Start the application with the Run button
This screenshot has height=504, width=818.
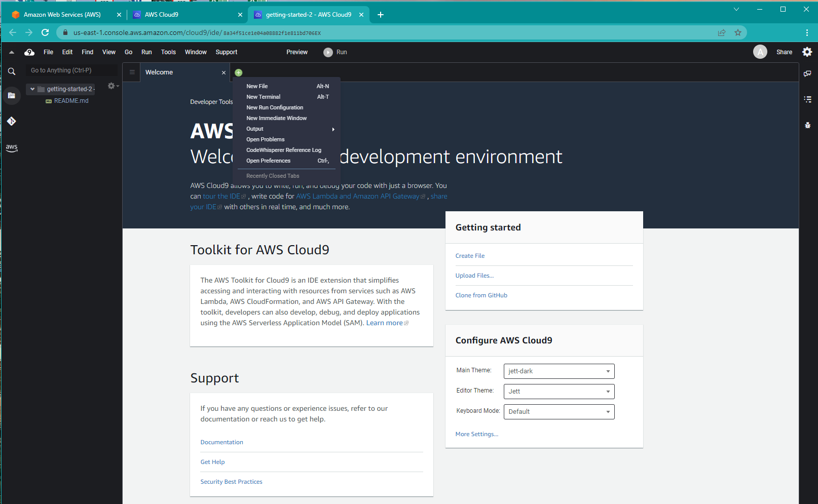pos(335,52)
